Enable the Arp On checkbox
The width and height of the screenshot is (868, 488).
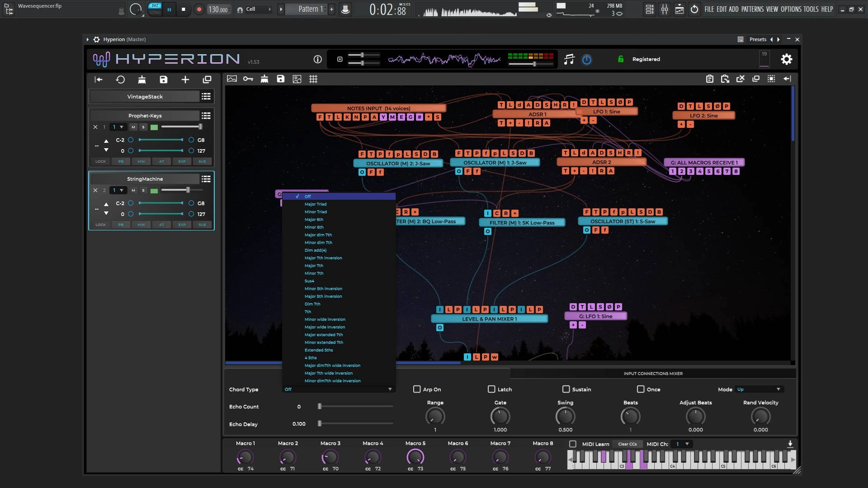click(417, 389)
